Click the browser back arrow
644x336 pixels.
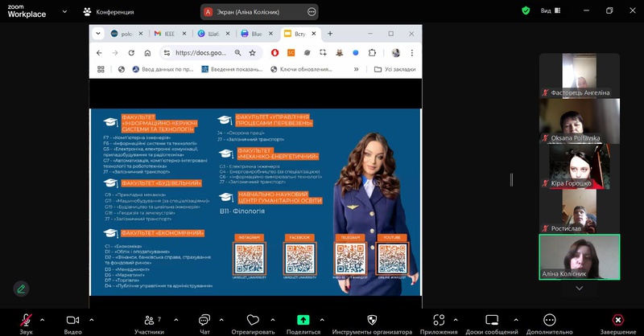click(x=99, y=53)
